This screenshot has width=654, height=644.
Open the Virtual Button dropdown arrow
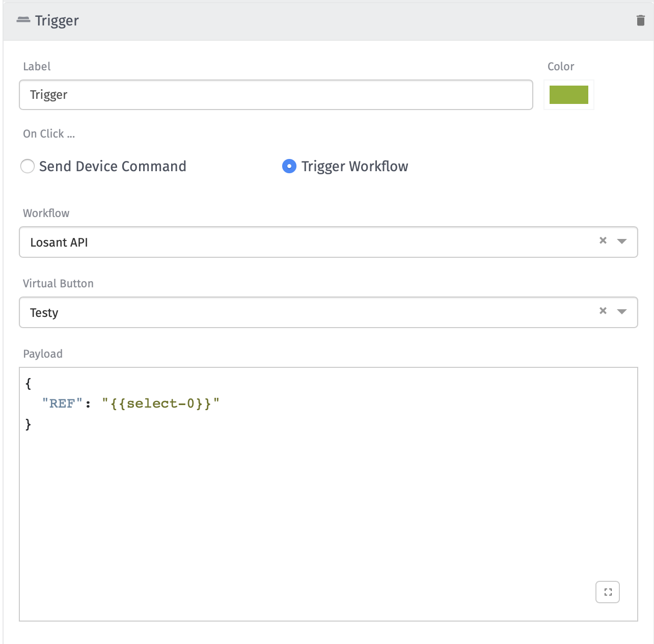coord(622,311)
